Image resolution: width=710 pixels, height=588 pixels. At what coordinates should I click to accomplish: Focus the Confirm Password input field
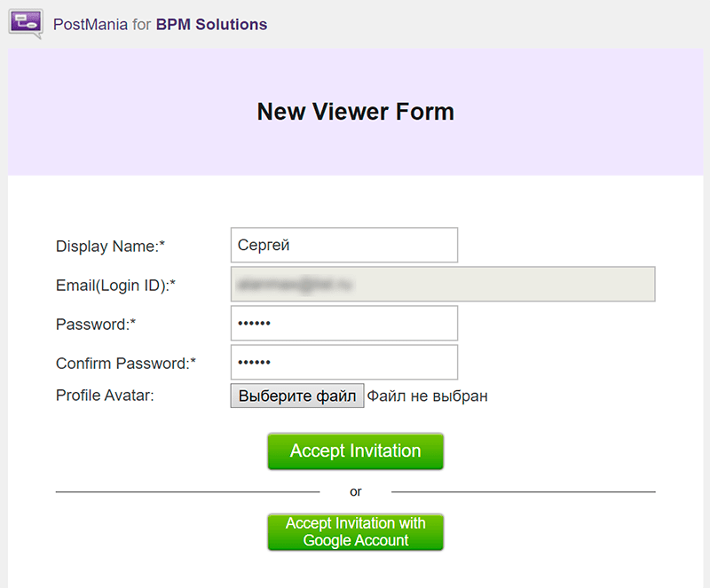pos(343,363)
